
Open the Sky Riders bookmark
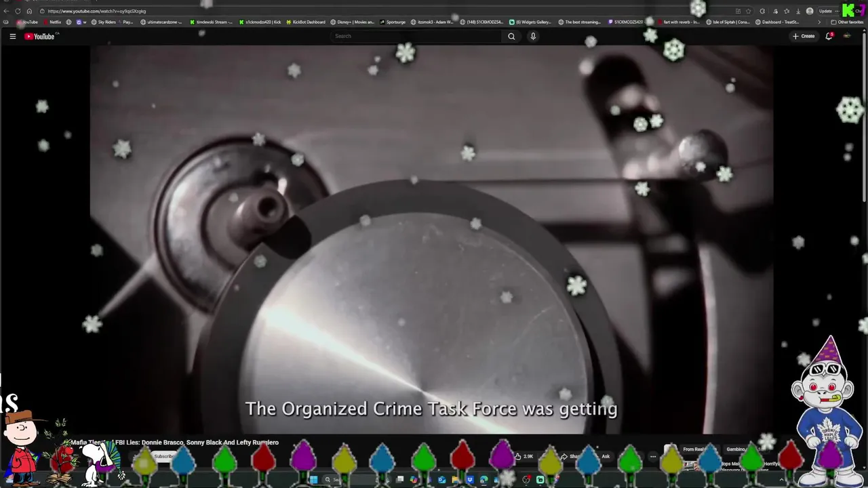click(103, 22)
